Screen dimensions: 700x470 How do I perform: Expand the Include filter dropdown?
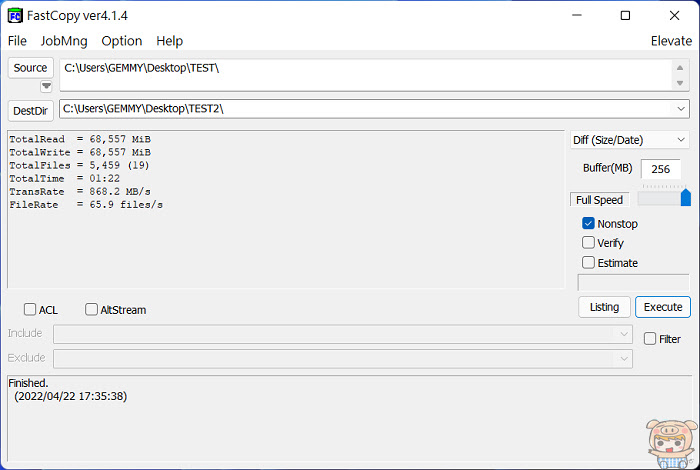(x=624, y=334)
